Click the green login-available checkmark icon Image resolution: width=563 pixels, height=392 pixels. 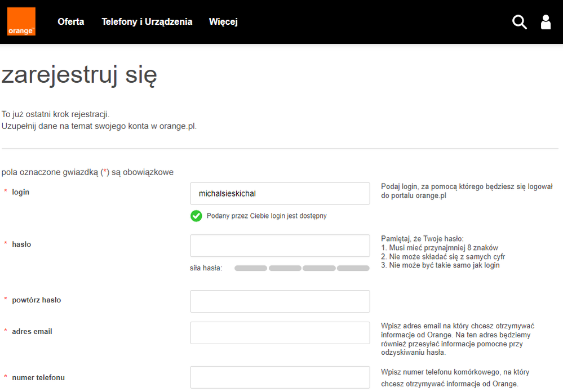pyautogui.click(x=196, y=216)
